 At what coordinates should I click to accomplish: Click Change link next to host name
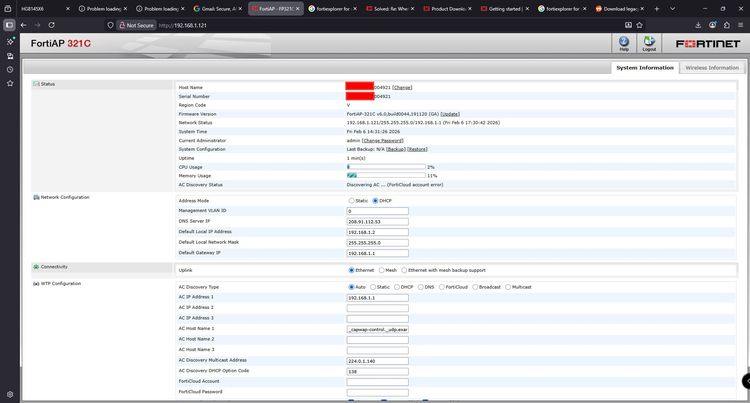402,88
